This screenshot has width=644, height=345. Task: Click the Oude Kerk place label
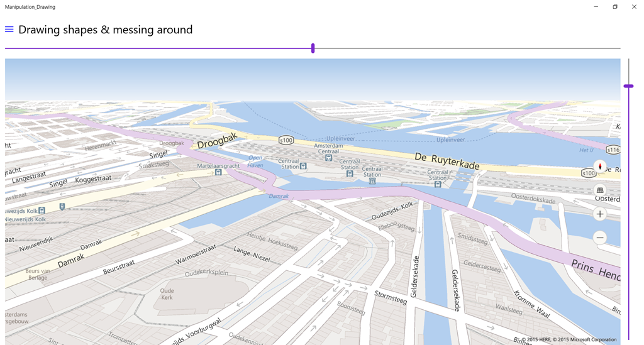pyautogui.click(x=167, y=294)
